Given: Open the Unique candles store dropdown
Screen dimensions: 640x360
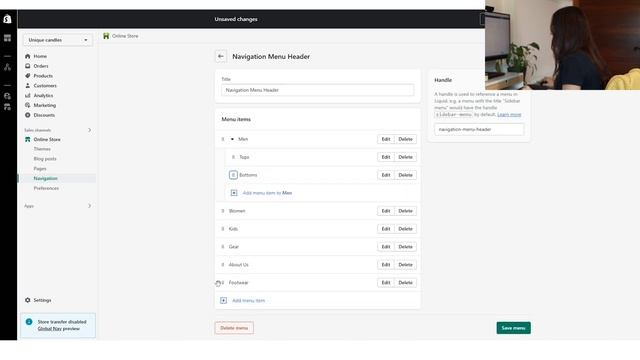Looking at the screenshot, I should pos(58,40).
